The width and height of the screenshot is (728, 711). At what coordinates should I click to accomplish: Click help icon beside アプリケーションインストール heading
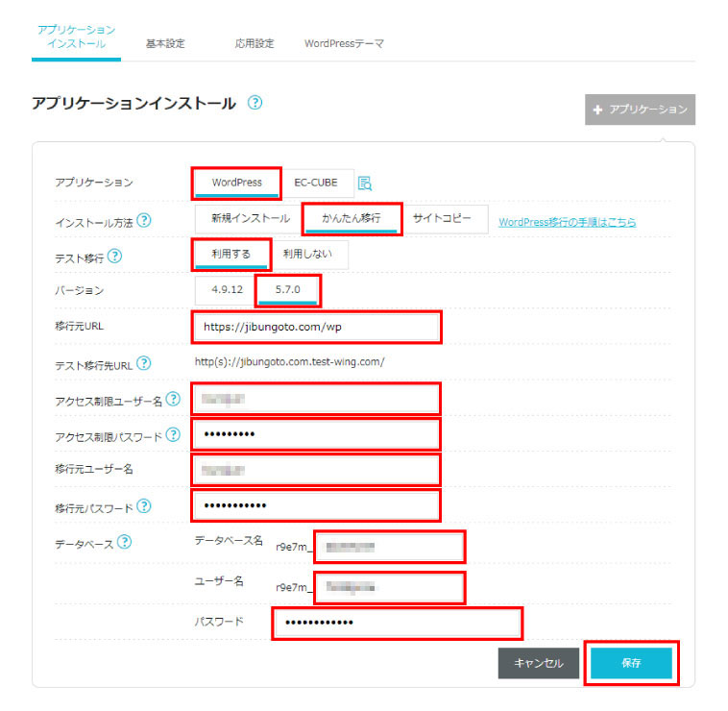(255, 103)
